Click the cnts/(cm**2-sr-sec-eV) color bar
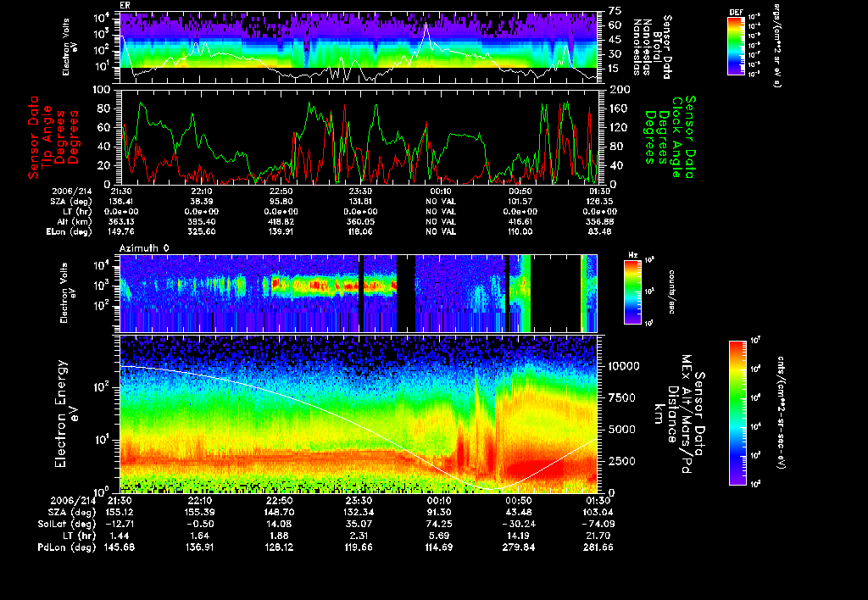Viewport: 868px width, 600px height. (737, 413)
